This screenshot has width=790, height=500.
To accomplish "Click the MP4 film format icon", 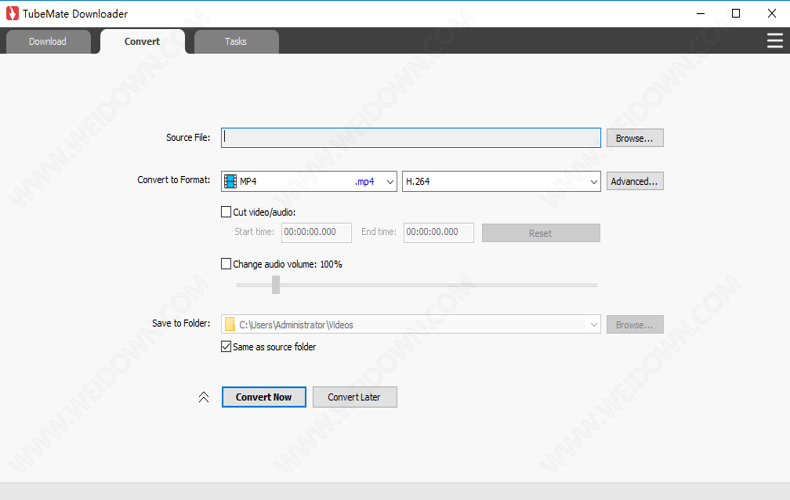I will pos(230,181).
